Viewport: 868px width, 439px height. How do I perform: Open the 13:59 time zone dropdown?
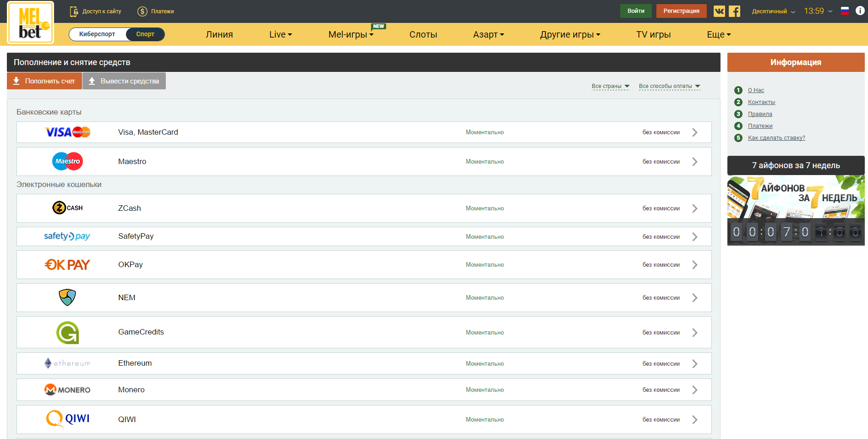(x=818, y=11)
